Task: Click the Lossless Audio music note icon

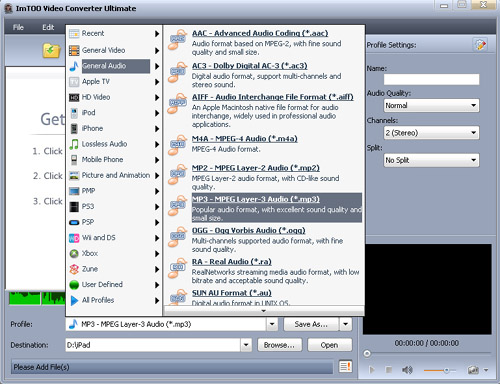Action: coord(74,144)
